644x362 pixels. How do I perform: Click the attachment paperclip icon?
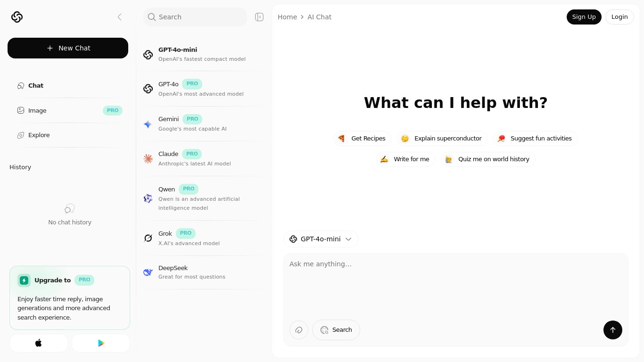299,330
